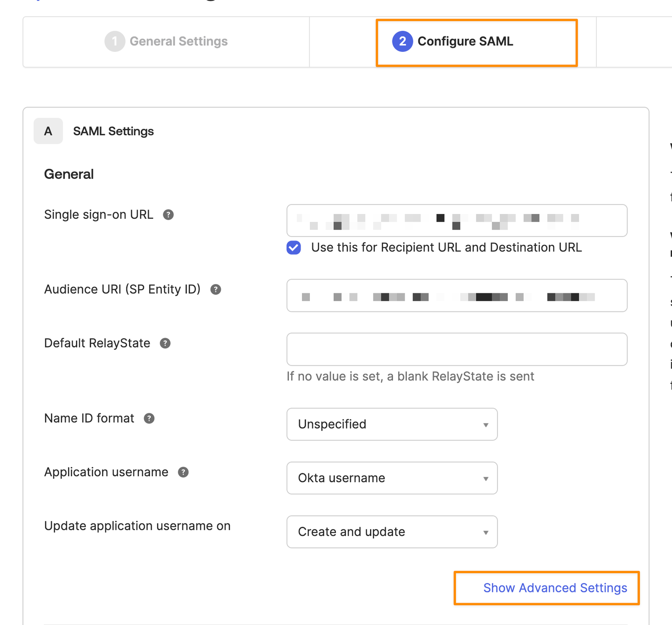This screenshot has height=625, width=672.
Task: Click Name ID format help icon
Action: [x=149, y=418]
